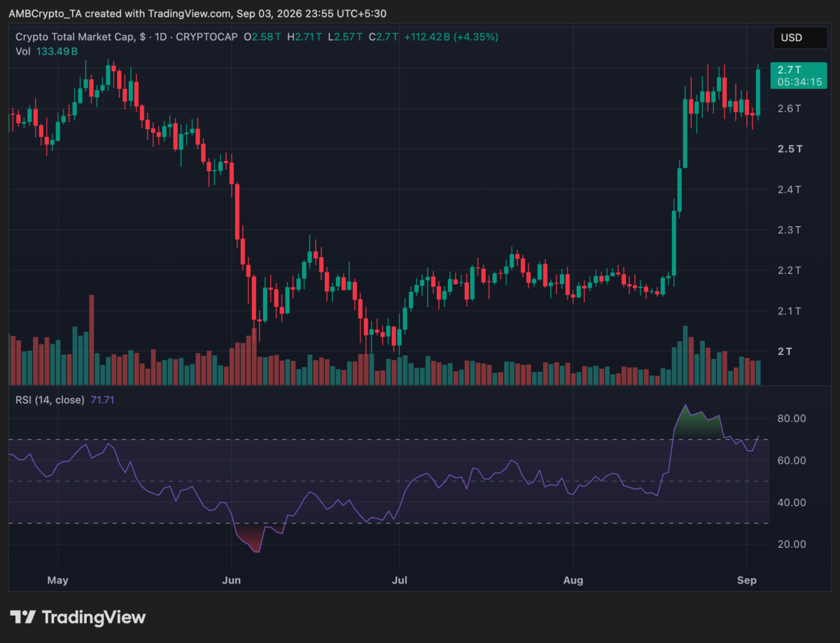The image size is (840, 643).
Task: Click the Jul label on time axis
Action: (x=399, y=580)
